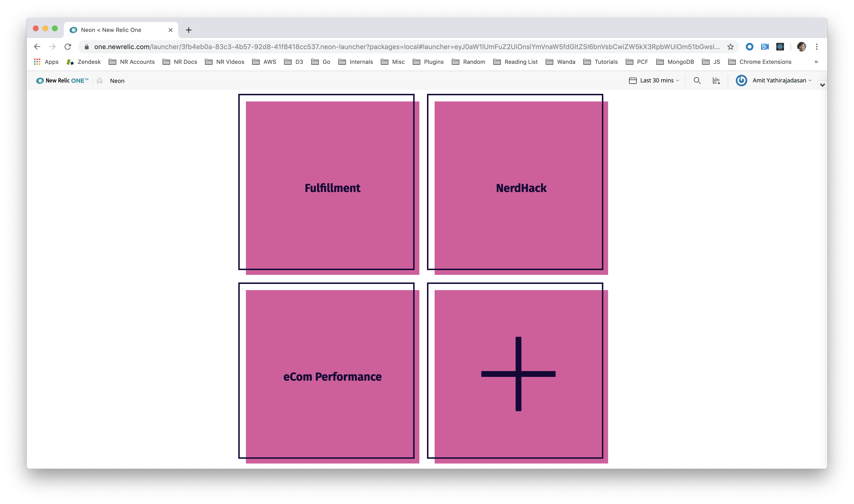This screenshot has width=854, height=504.
Task: Open the search magnifier in New Relic header
Action: [x=697, y=81]
